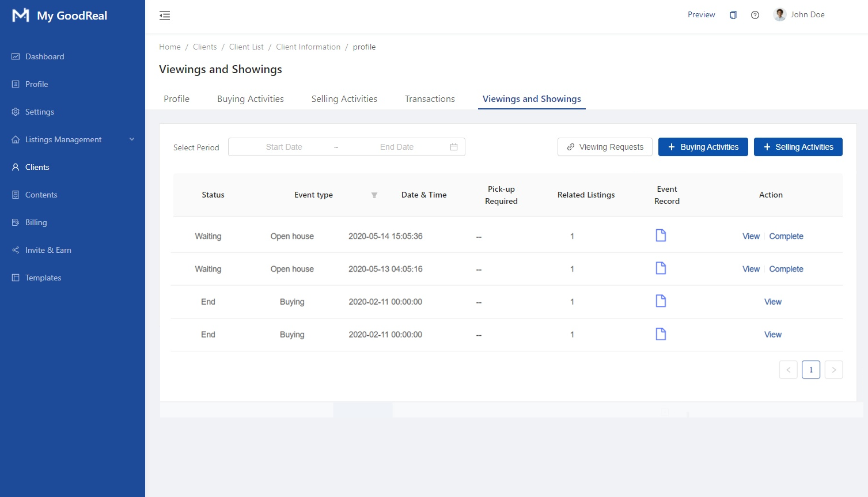Open event record file for 2020-05-14 row
Screen dimensions: 868x497
pyautogui.click(x=661, y=235)
